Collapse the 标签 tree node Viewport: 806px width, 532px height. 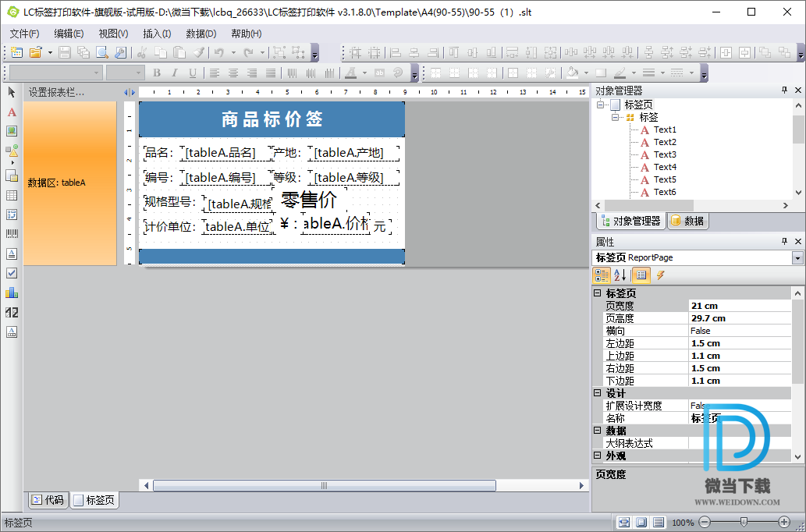(x=615, y=117)
